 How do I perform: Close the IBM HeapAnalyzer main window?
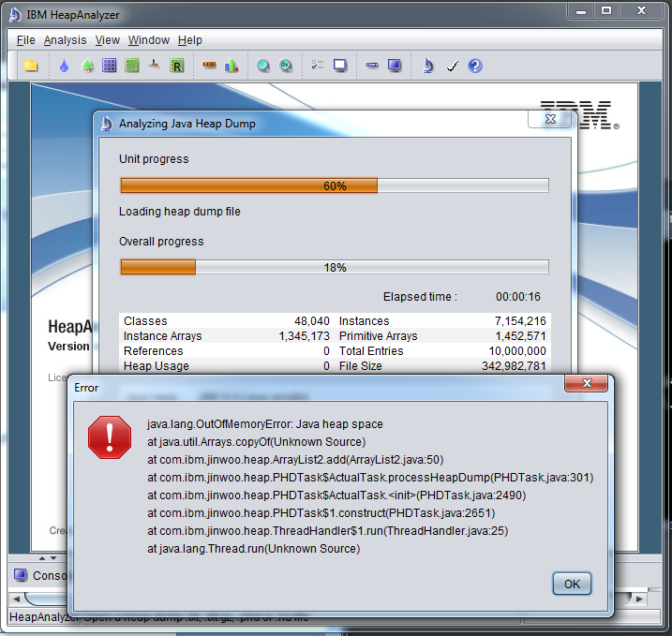click(x=641, y=11)
